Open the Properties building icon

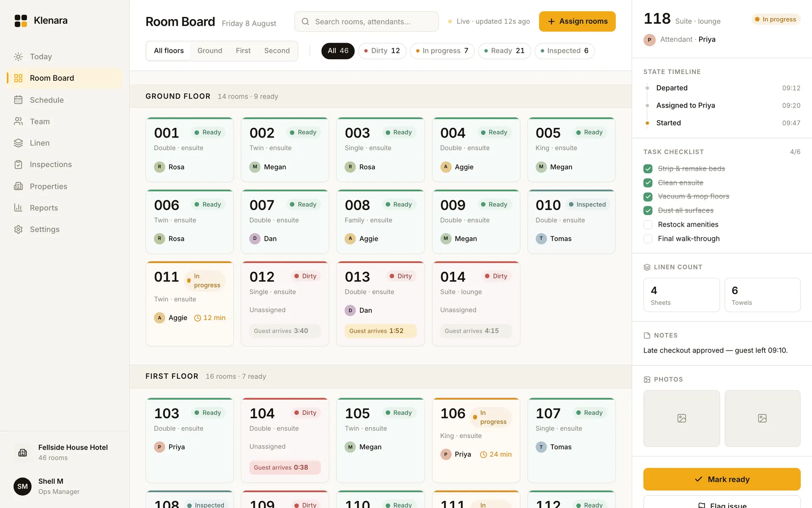18,186
